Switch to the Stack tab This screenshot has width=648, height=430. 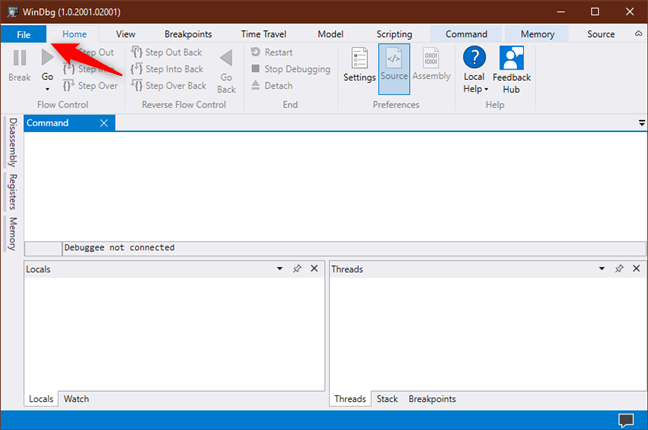387,399
